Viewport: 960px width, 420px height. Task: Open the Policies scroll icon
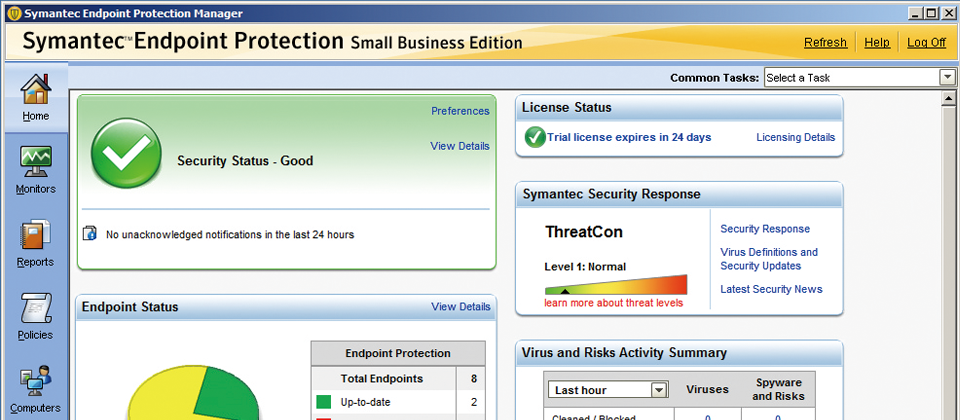[35, 309]
